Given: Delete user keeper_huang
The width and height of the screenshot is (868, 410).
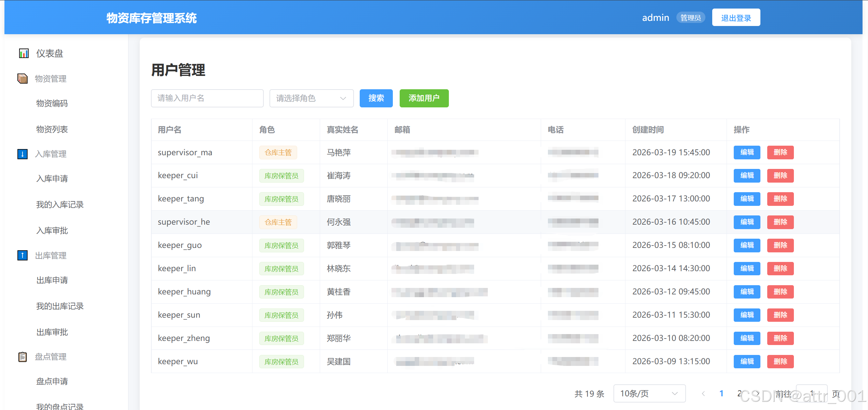Looking at the screenshot, I should point(780,292).
